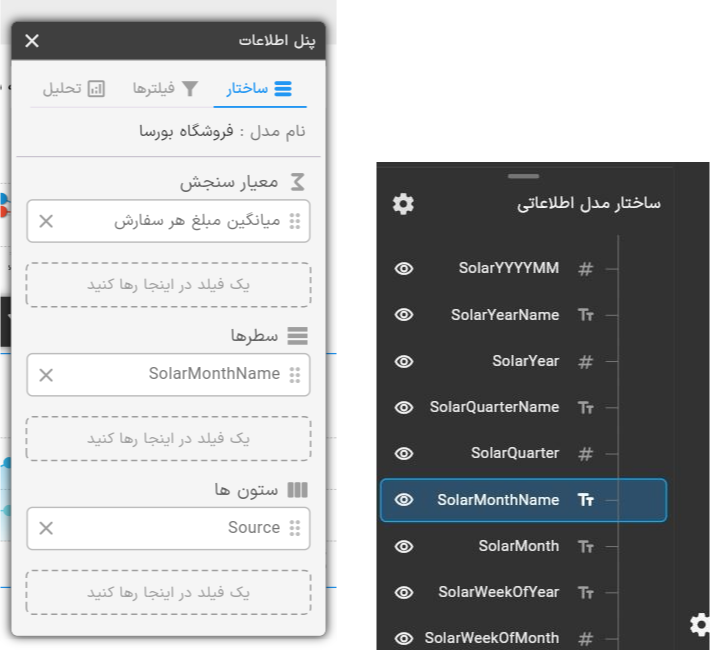Remove the میانگین مبلغ هر سفارش measure

(46, 221)
